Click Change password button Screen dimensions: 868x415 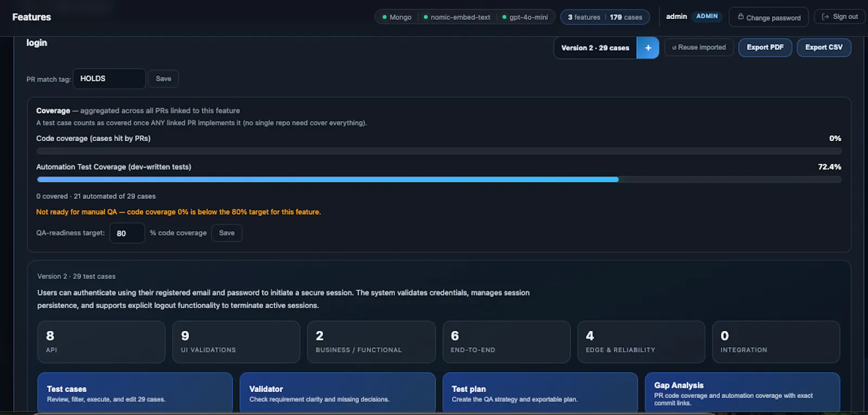[769, 17]
